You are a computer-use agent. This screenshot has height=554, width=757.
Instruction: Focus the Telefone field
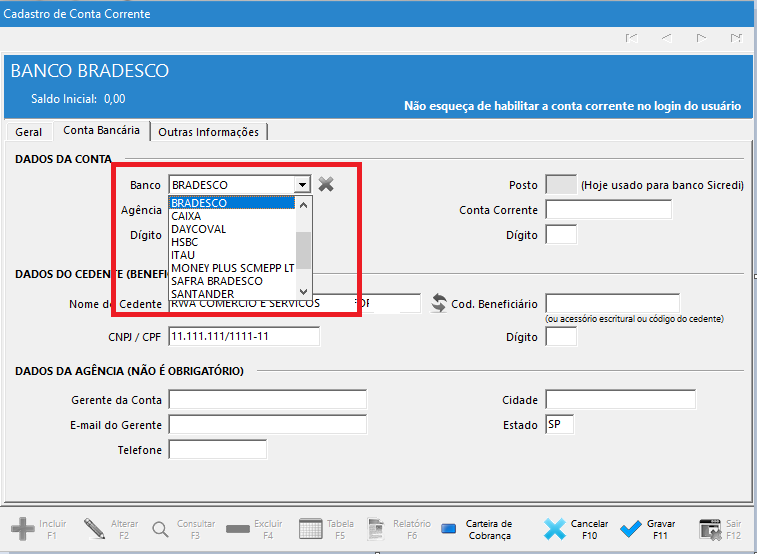coord(217,450)
